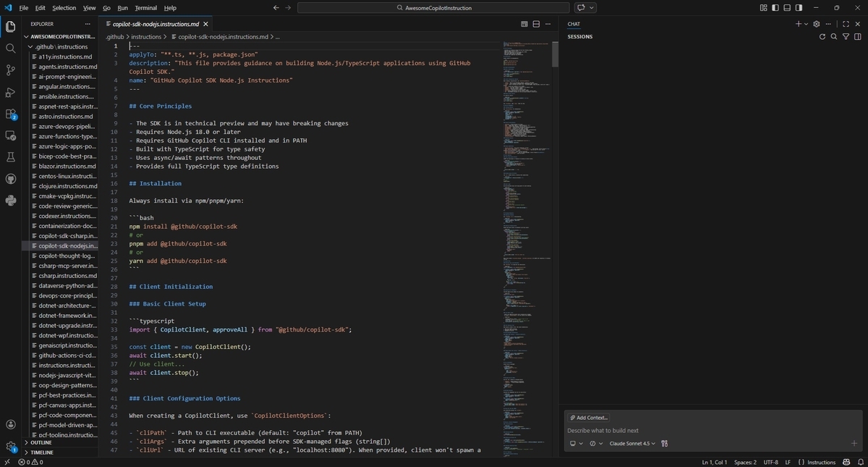
Task: Open the agent mode dropdown in chat input
Action: coord(595,443)
